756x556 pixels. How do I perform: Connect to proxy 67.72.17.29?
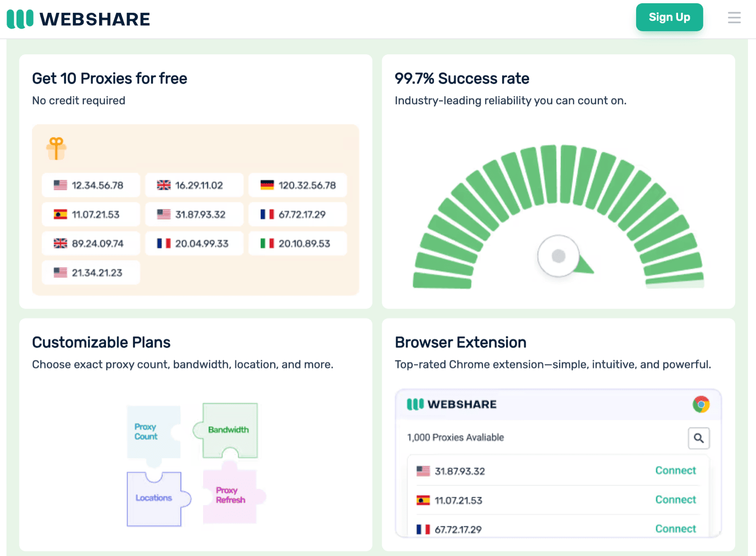coord(675,529)
